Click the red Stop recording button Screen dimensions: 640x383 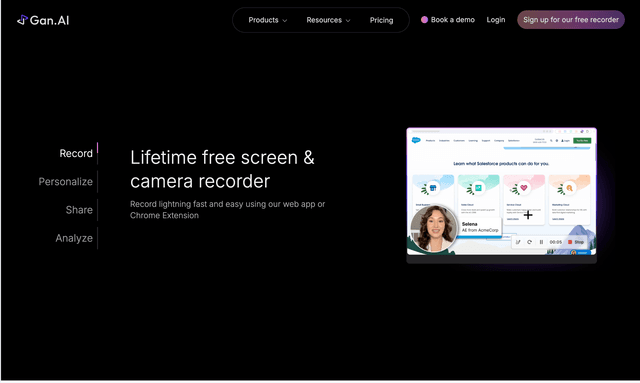tap(576, 242)
